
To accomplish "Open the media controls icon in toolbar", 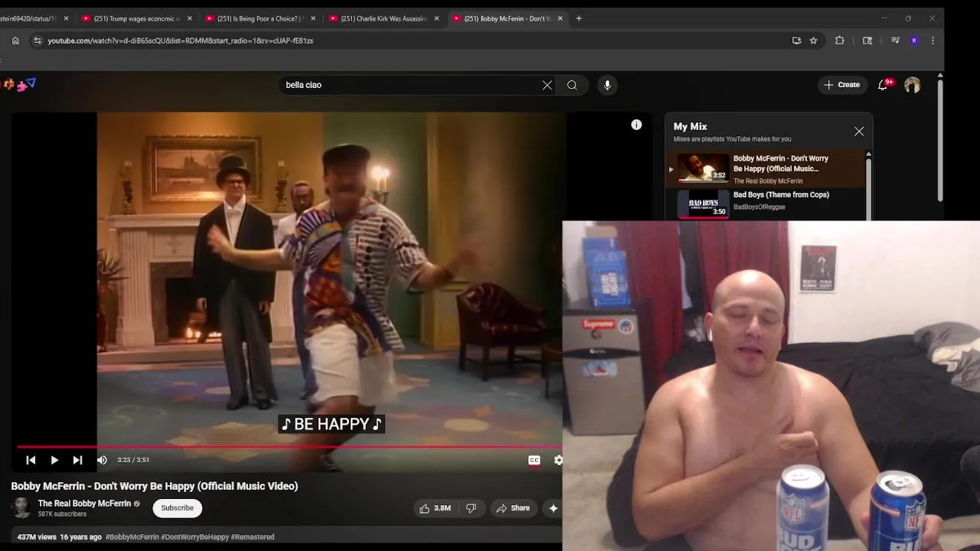I will click(895, 41).
